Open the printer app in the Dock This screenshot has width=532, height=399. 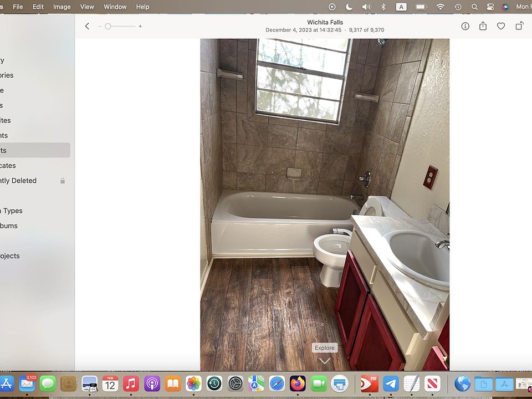point(340,384)
